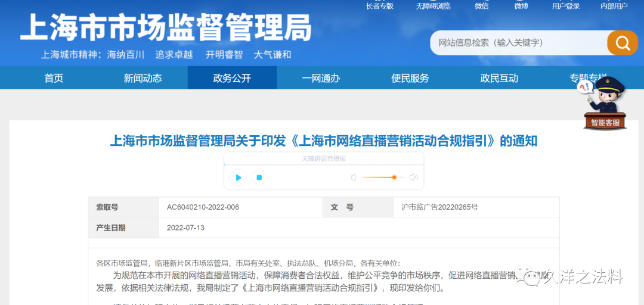Focus the 网站信息检索 search field
644x305 pixels.
[x=519, y=43]
